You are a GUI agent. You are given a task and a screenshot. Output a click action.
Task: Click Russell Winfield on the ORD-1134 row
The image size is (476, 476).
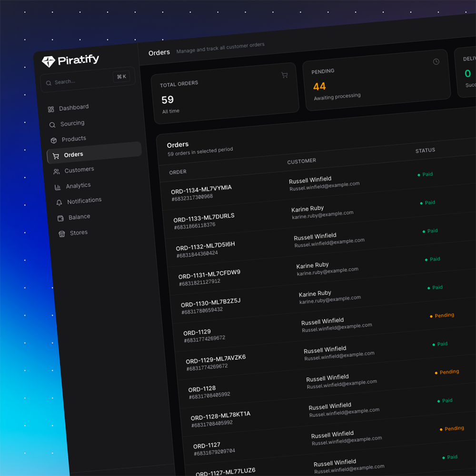click(x=310, y=180)
